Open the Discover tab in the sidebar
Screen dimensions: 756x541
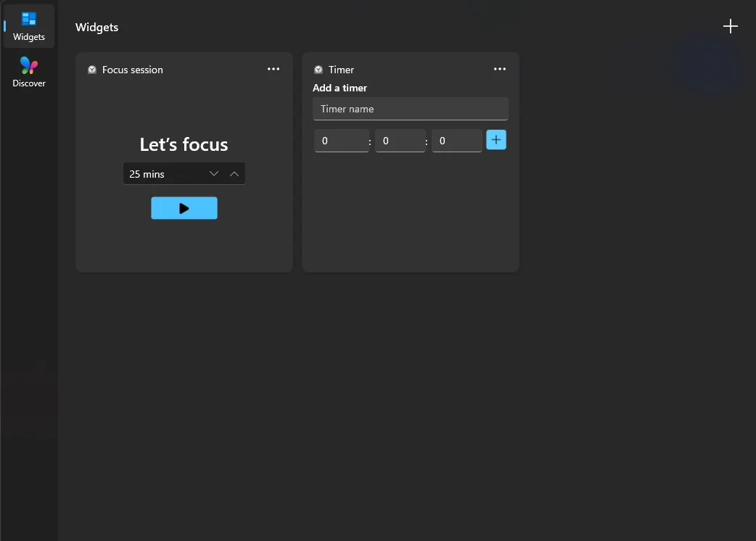(x=29, y=73)
